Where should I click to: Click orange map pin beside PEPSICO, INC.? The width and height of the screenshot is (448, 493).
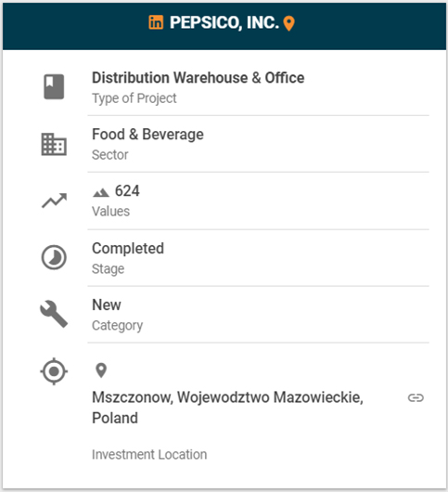click(x=288, y=23)
